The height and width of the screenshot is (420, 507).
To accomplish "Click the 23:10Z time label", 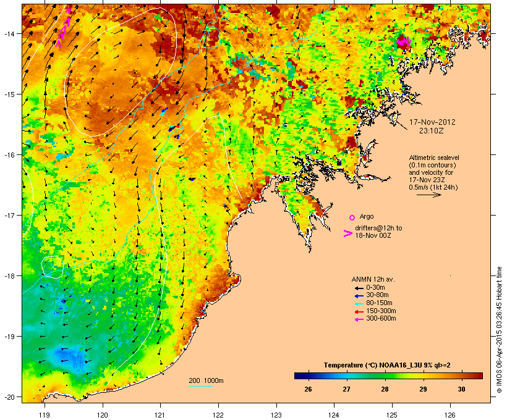I will coord(432,131).
